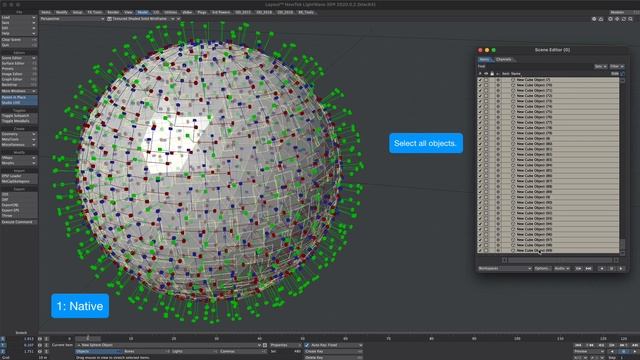Click Properties button in bottom bar
640x360 pixels.
pyautogui.click(x=285, y=345)
